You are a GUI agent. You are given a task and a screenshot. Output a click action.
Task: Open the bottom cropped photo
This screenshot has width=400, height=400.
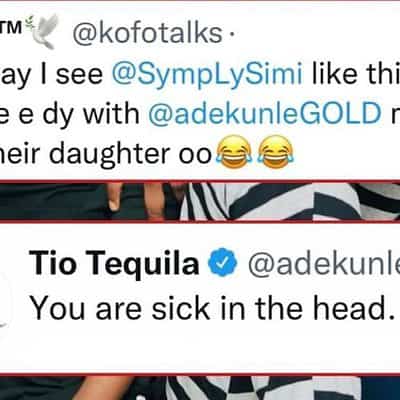point(200,388)
